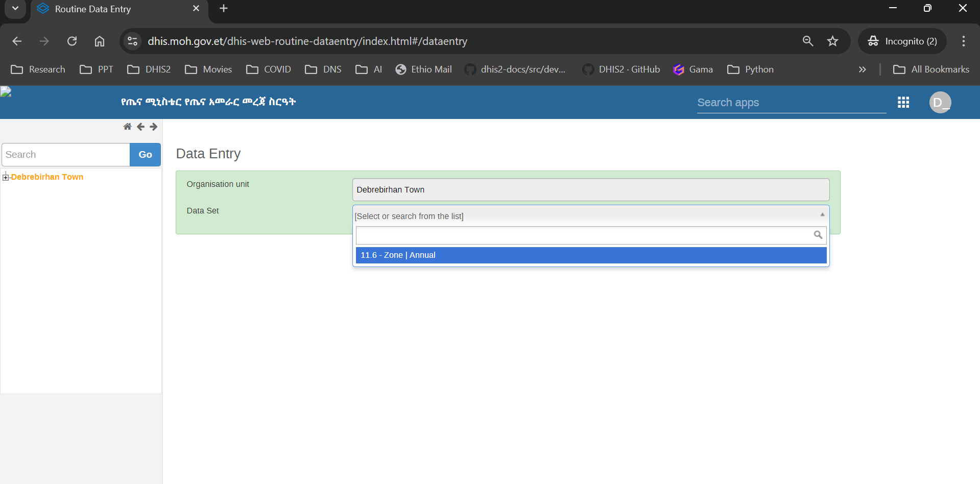980x484 pixels.
Task: Click the browser address bar URL
Action: 307,41
